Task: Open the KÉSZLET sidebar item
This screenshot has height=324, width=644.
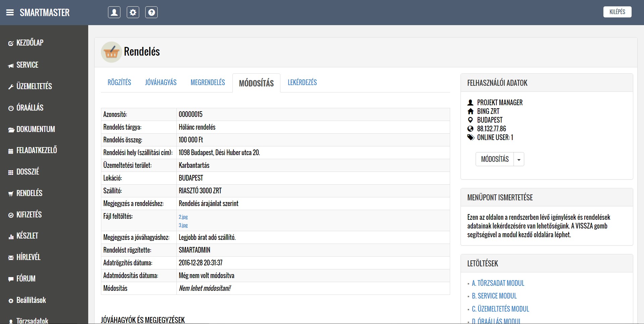Action: [27, 236]
